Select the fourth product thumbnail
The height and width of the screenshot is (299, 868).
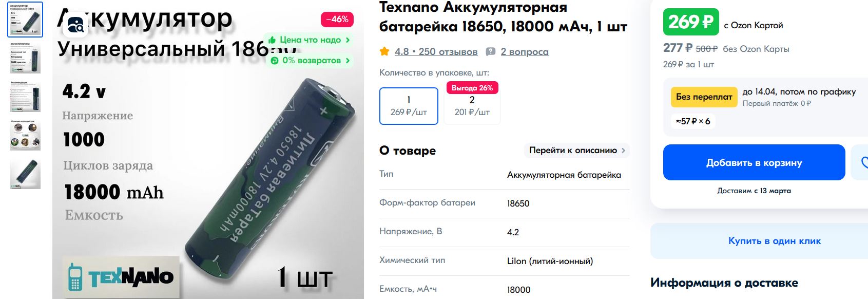click(25, 135)
